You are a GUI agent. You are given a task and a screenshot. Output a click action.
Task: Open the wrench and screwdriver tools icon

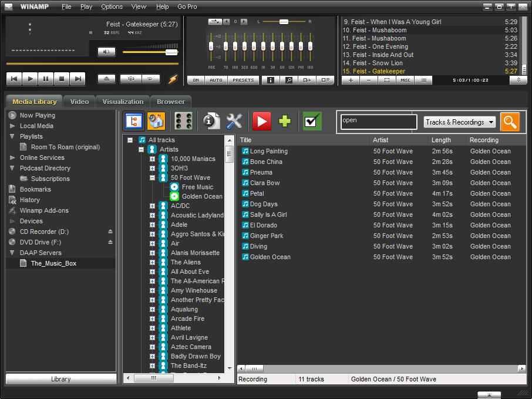(234, 121)
